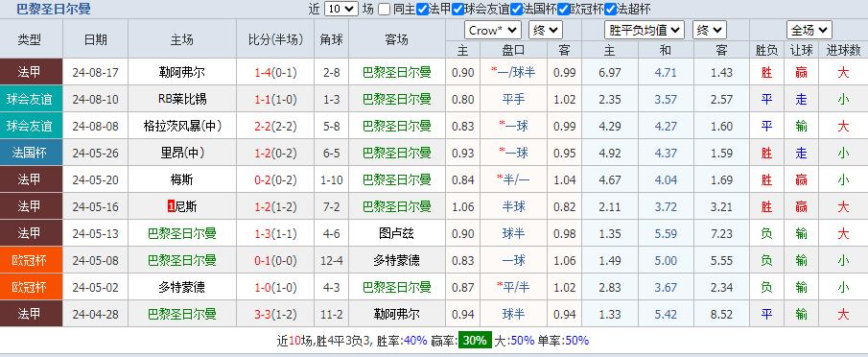Open away team 多特蒙德 on 24-05-08
Image resolution: width=868 pixels, height=357 pixels.
[396, 260]
